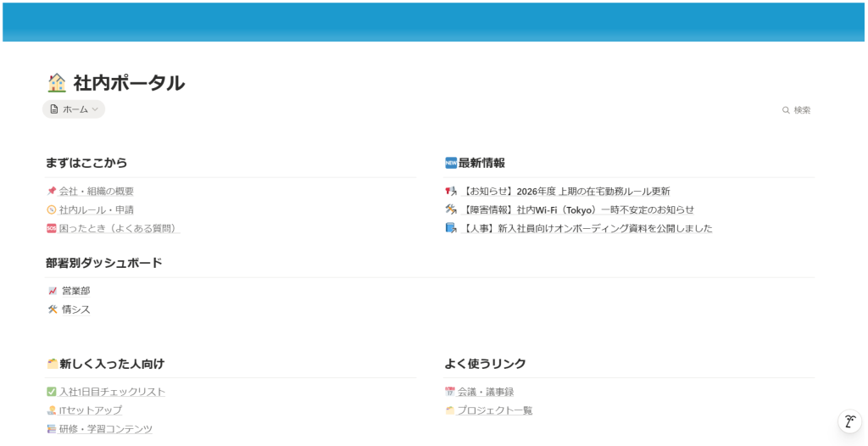868x446 pixels.
Task: Click the blue cover banner at top
Action: (434, 21)
